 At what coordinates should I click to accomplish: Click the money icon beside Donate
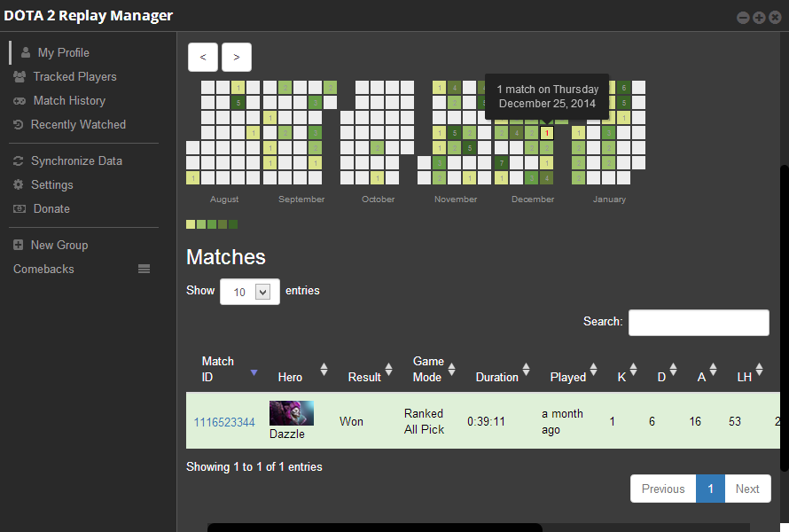[20, 209]
